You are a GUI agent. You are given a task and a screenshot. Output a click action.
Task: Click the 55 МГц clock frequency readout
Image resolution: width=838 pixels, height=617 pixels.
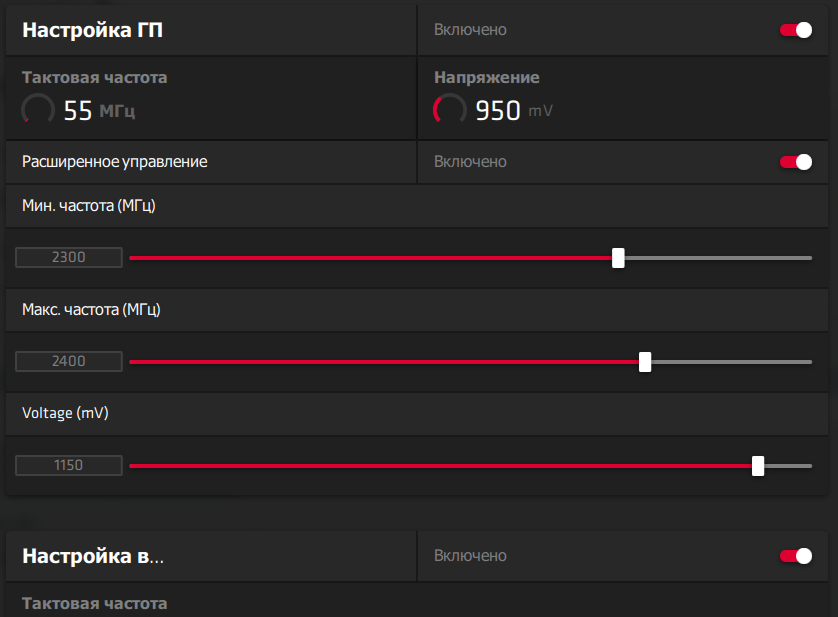point(99,111)
